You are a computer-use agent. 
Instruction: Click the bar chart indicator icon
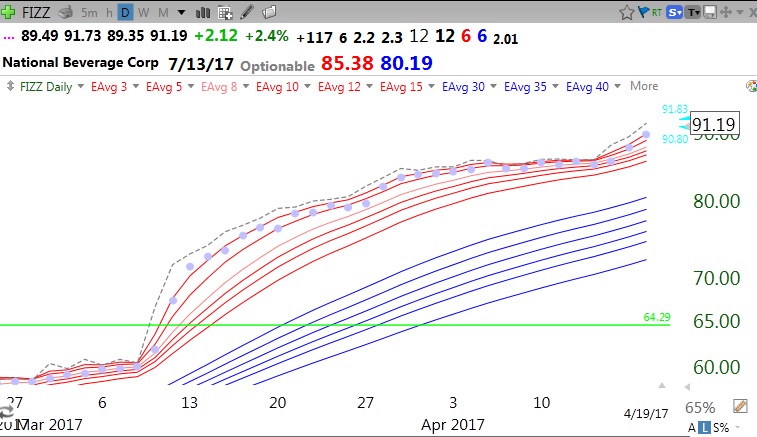pos(203,13)
